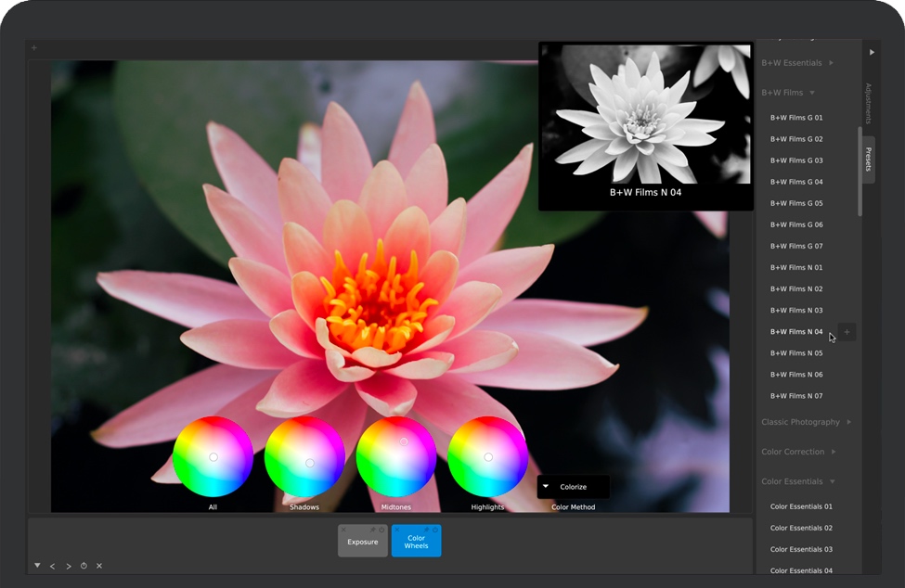Switch to the Adjustments tab
This screenshot has width=905, height=588.
[x=869, y=103]
